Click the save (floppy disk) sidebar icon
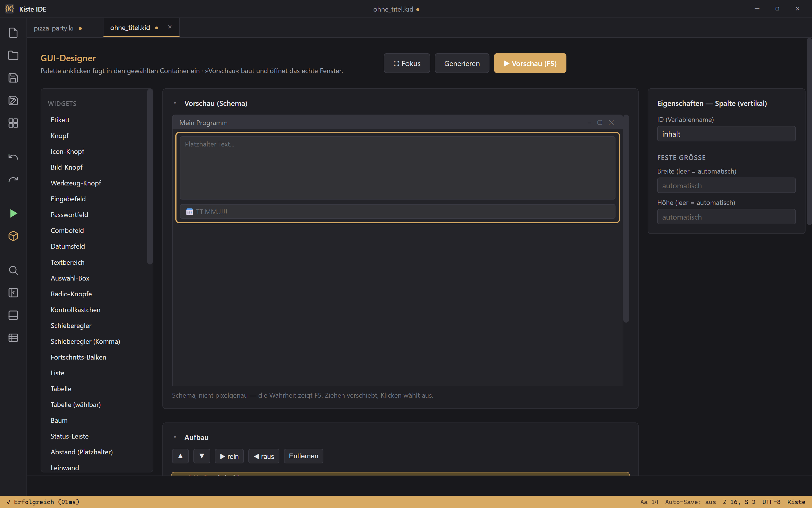Screen dimensions: 812x508 [13, 78]
